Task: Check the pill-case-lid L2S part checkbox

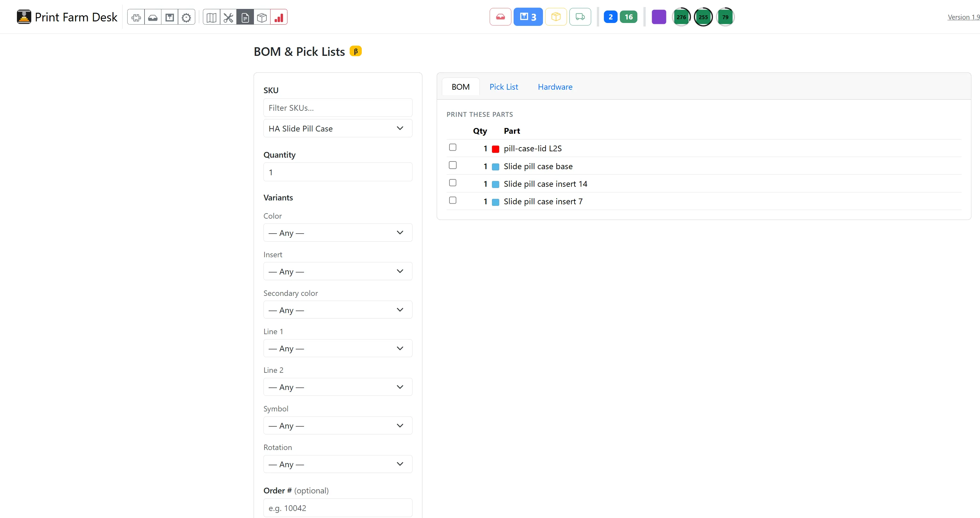Action: coord(453,147)
